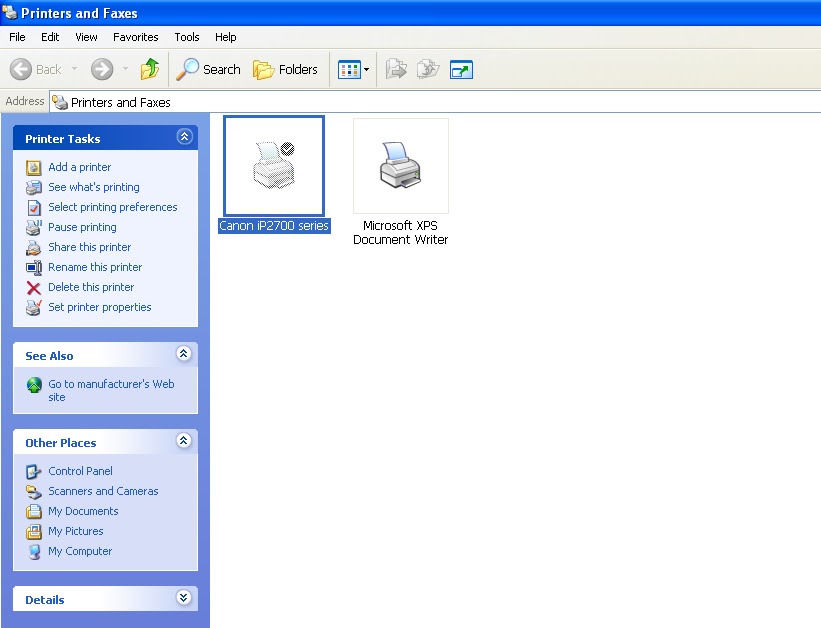Click the Printers and Faxes titlebar icon
Screen dimensions: 821x628
coord(10,12)
